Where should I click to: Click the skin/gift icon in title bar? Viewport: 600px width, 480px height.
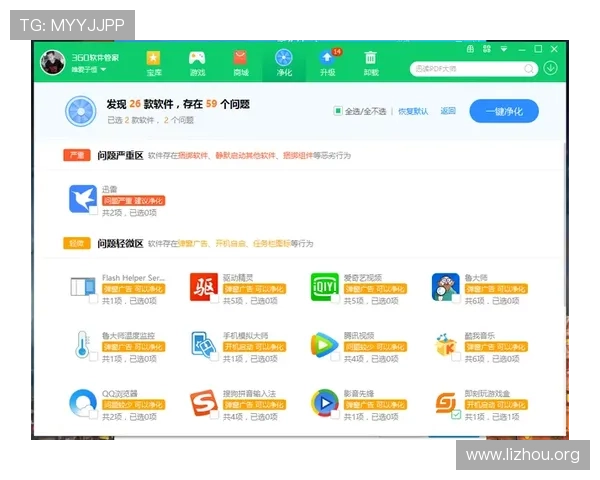[470, 49]
